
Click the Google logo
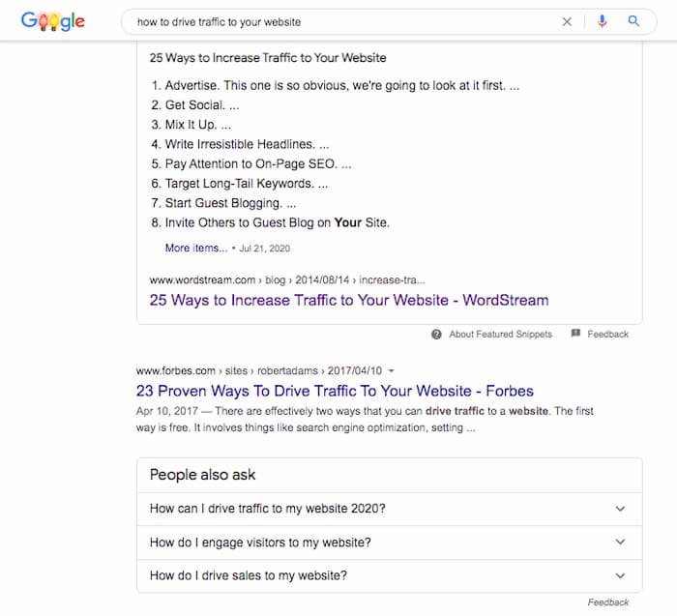[52, 21]
